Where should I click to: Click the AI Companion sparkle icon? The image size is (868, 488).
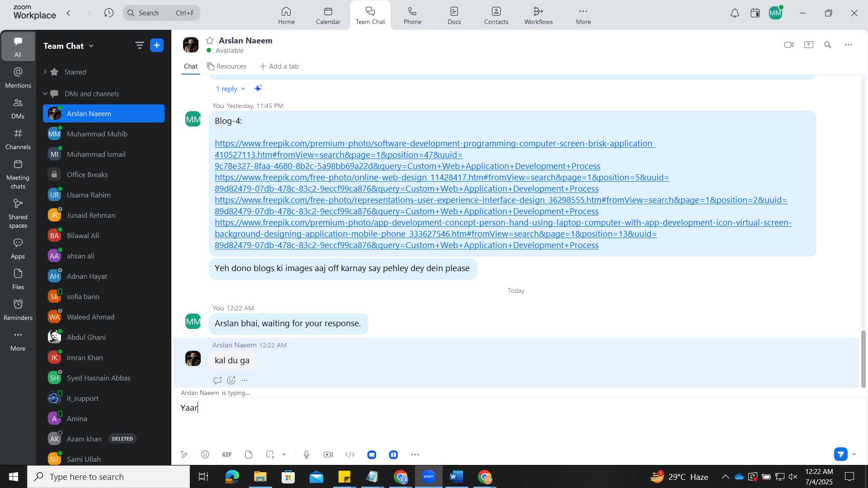coord(258,89)
